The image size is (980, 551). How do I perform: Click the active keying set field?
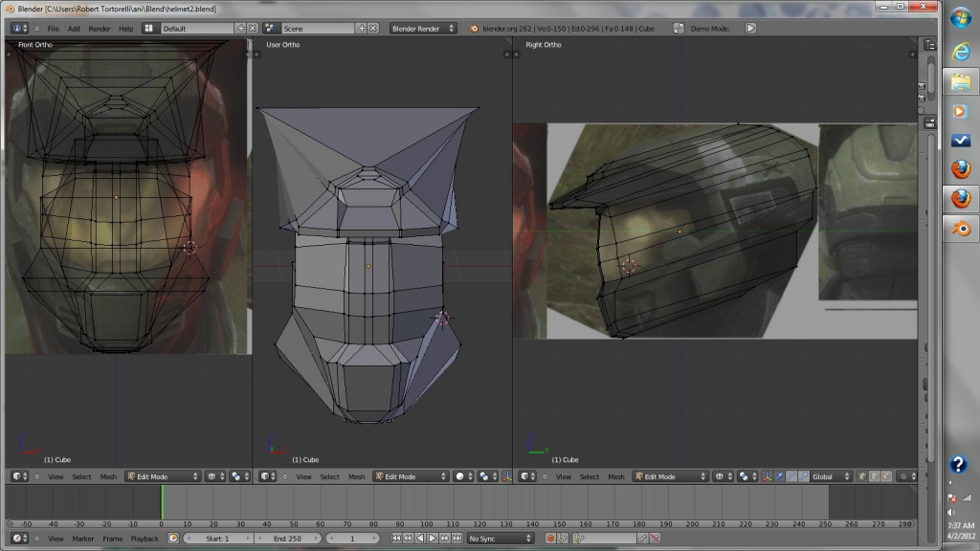tap(605, 539)
